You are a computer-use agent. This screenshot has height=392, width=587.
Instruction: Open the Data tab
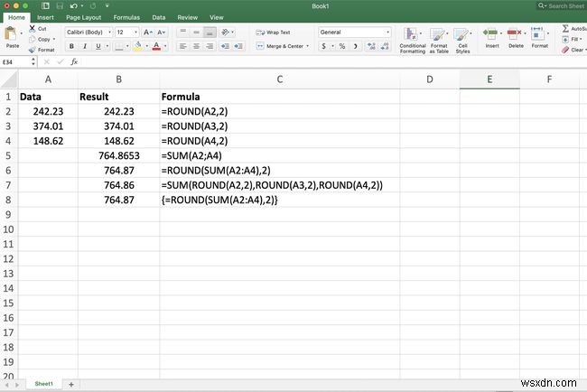click(x=159, y=17)
